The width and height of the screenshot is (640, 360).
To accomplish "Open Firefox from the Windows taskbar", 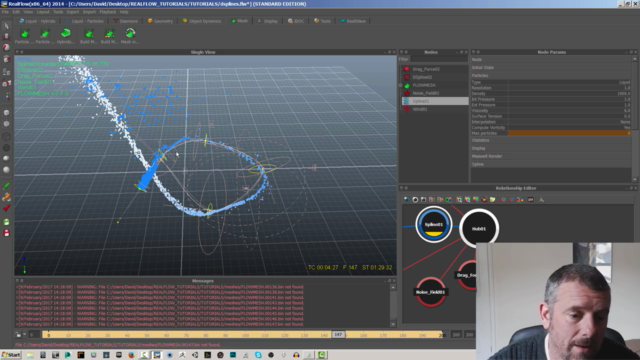I will pos(131,355).
